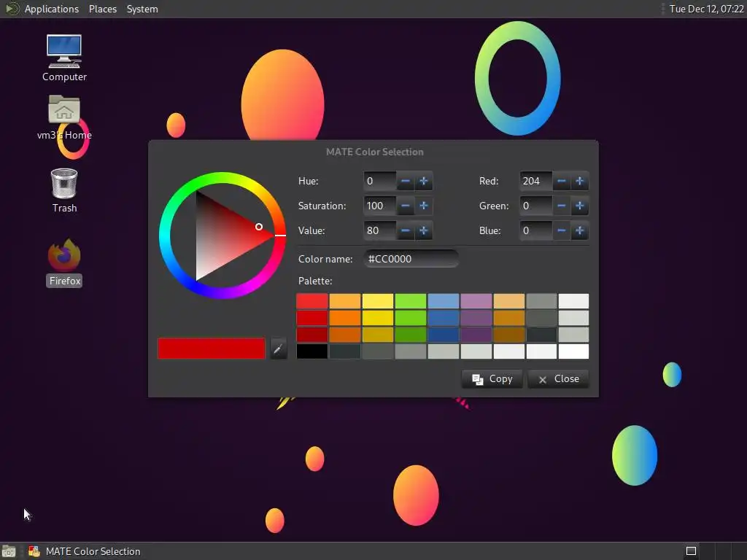Pick the dark red palette swatch
Viewport: 747px width, 560px height.
[312, 335]
